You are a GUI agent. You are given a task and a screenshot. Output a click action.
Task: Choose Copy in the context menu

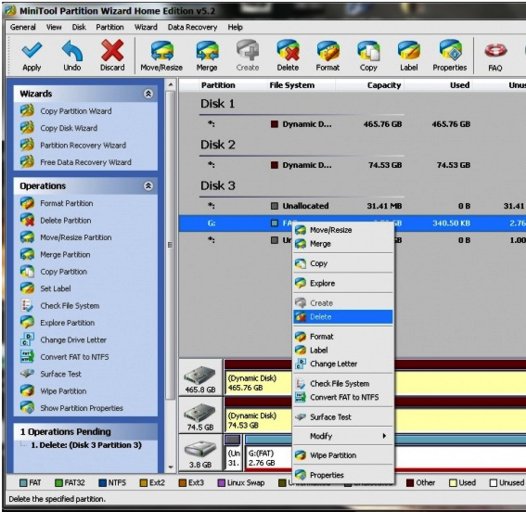point(343,263)
